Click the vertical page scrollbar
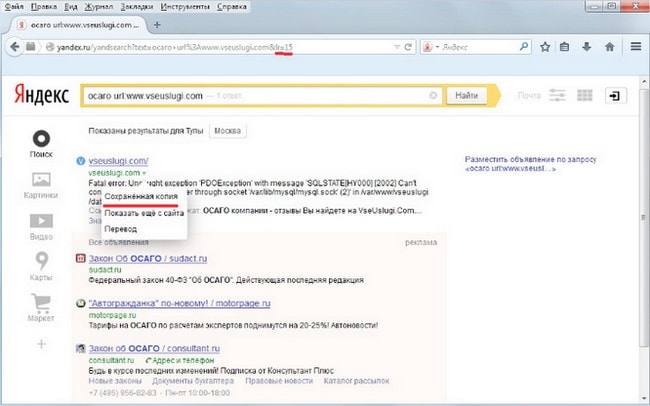The height and width of the screenshot is (406, 650). [x=644, y=217]
